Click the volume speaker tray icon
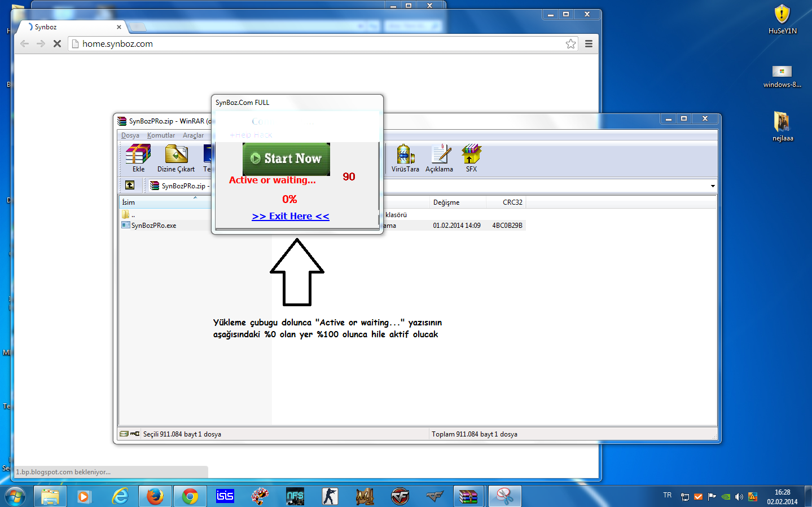 point(739,497)
